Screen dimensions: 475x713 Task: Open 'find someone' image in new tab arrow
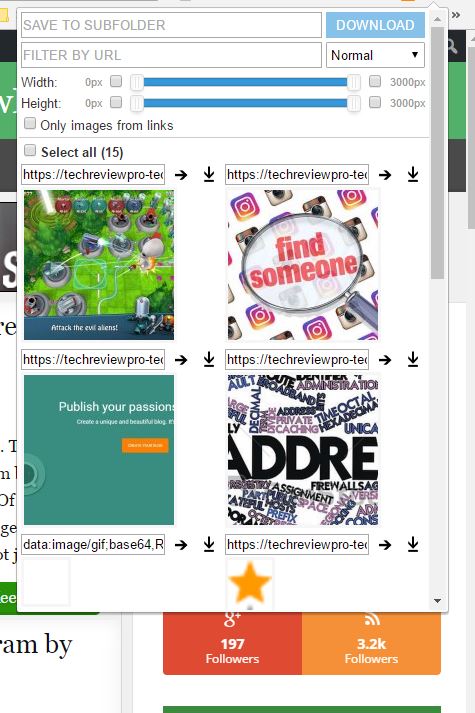point(385,175)
